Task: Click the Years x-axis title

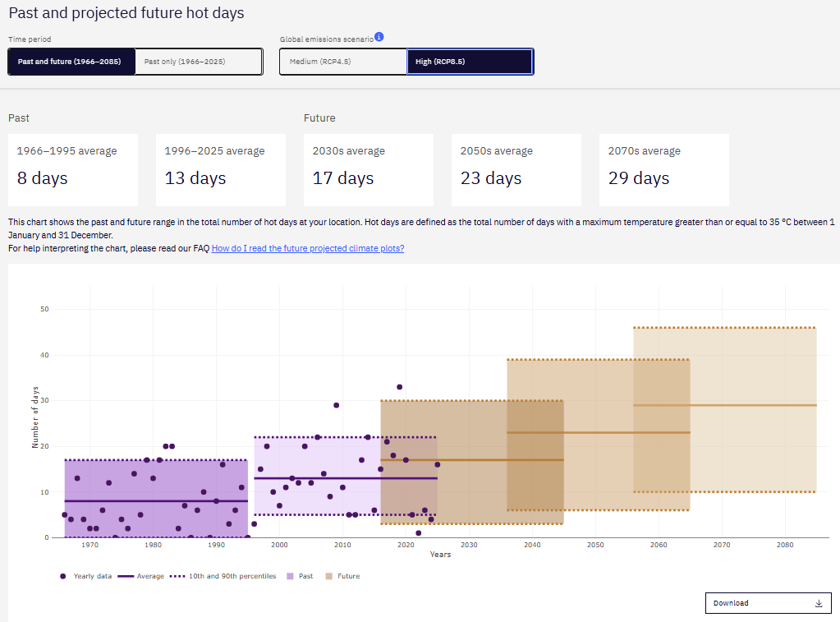Action: [x=440, y=555]
